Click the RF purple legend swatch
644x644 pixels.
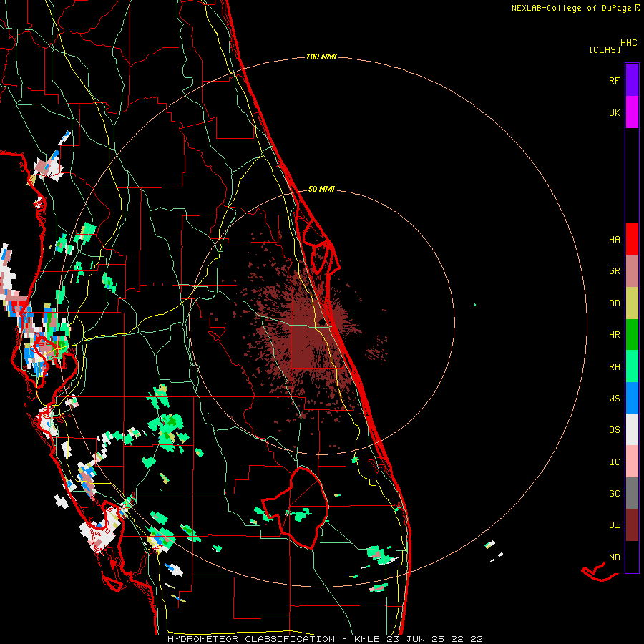[x=632, y=80]
